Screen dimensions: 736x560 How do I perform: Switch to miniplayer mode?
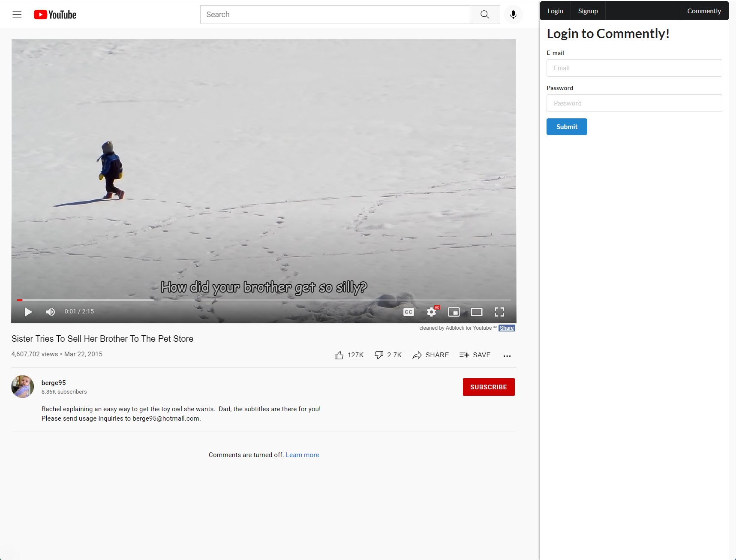pyautogui.click(x=454, y=312)
